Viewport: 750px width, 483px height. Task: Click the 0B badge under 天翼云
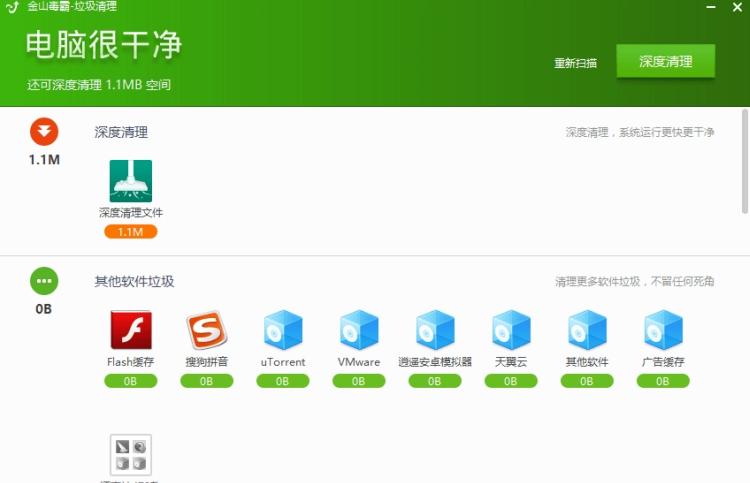click(x=511, y=381)
